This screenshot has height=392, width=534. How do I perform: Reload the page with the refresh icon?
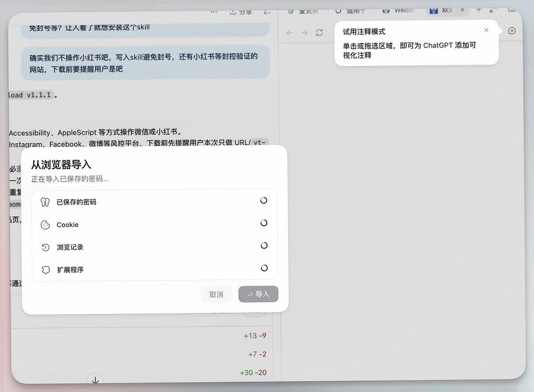click(319, 32)
